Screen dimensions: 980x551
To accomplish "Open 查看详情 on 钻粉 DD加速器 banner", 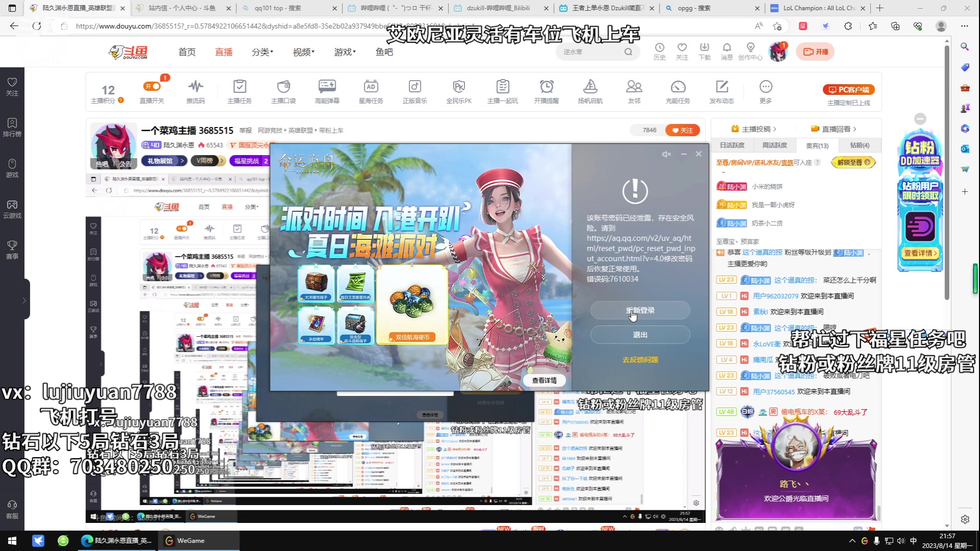I will [920, 253].
